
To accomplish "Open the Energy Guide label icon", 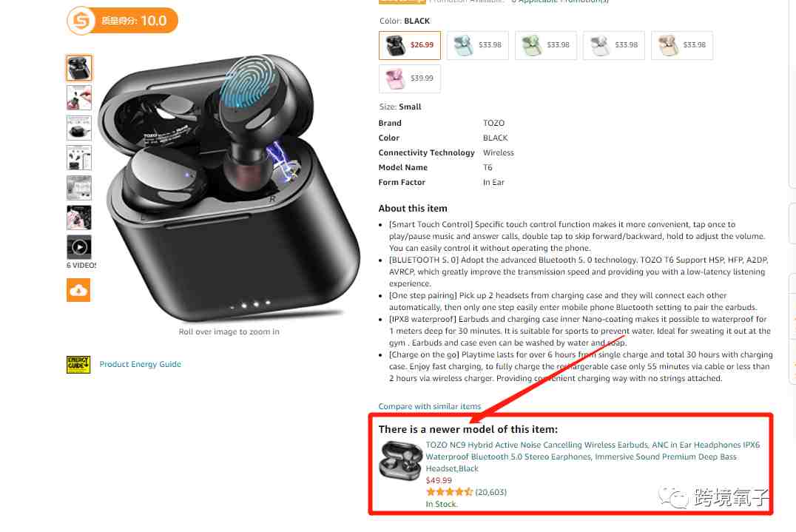I will tap(78, 365).
